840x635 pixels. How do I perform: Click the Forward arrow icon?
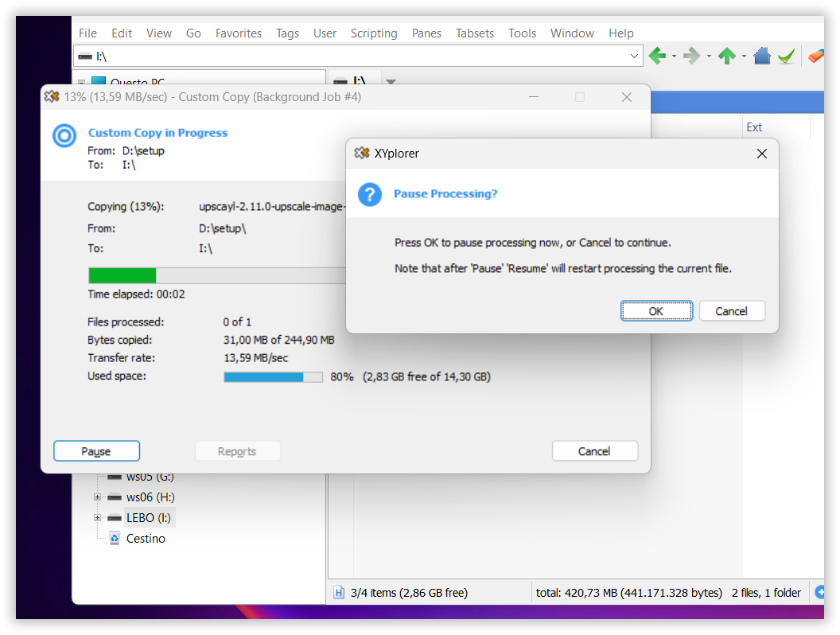coord(691,56)
